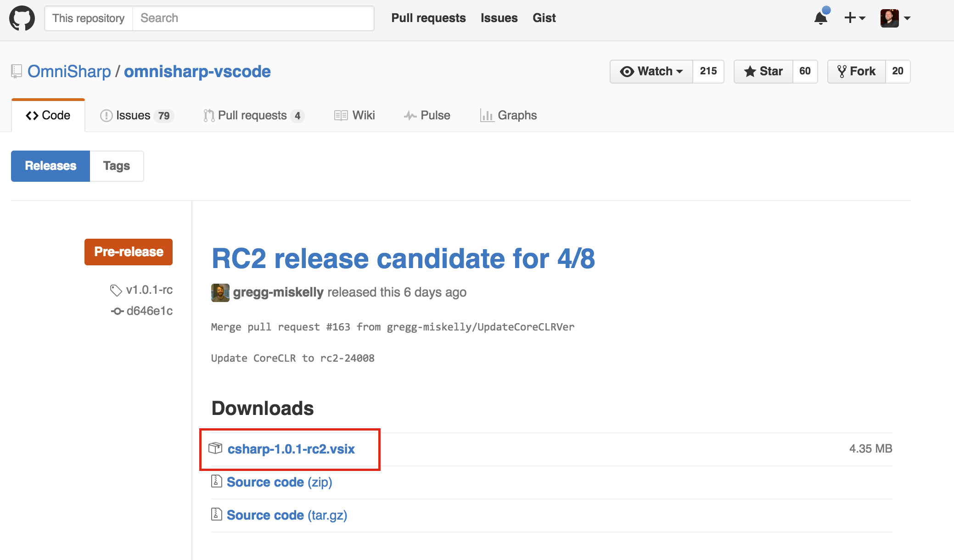Click the GitHub Octocat logo
Screen dimensions: 954x560
tap(22, 18)
